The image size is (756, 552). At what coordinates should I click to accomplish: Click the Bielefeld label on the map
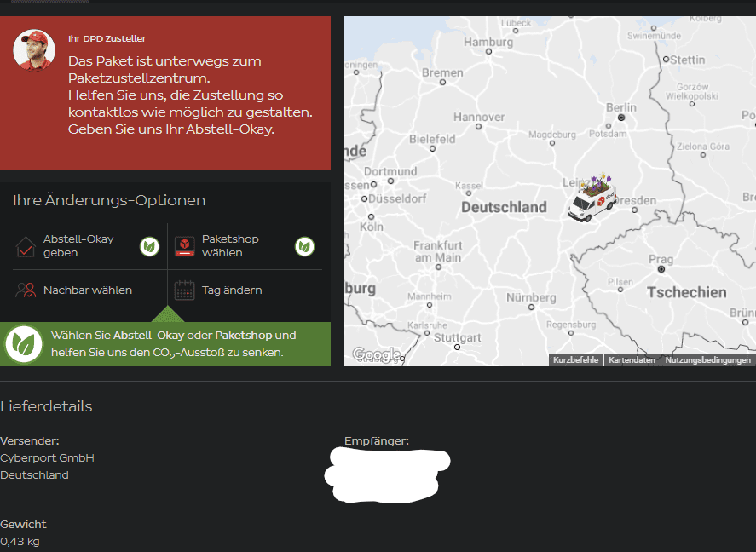432,139
